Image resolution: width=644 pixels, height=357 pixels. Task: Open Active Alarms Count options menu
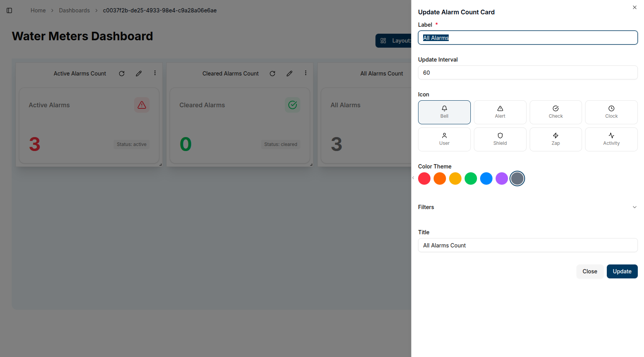(155, 73)
